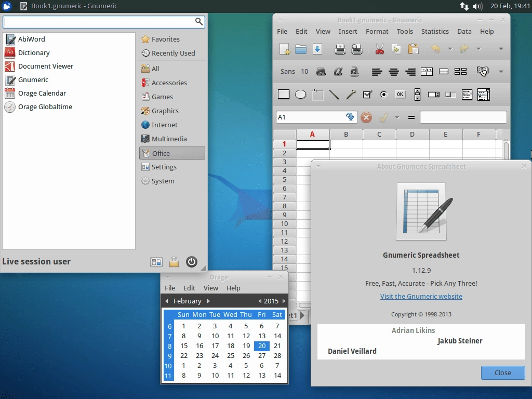The image size is (532, 399).
Task: Undo the last action in Gnumeric
Action: [436, 49]
